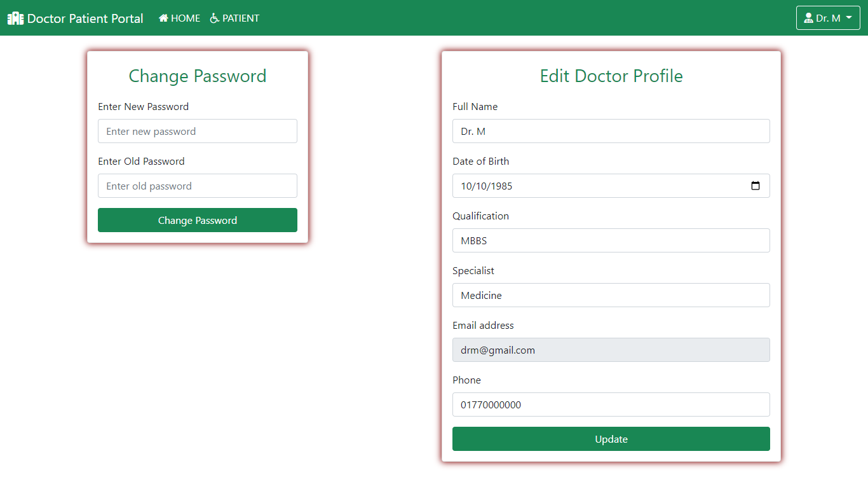Click the Enter New Password label

[144, 107]
